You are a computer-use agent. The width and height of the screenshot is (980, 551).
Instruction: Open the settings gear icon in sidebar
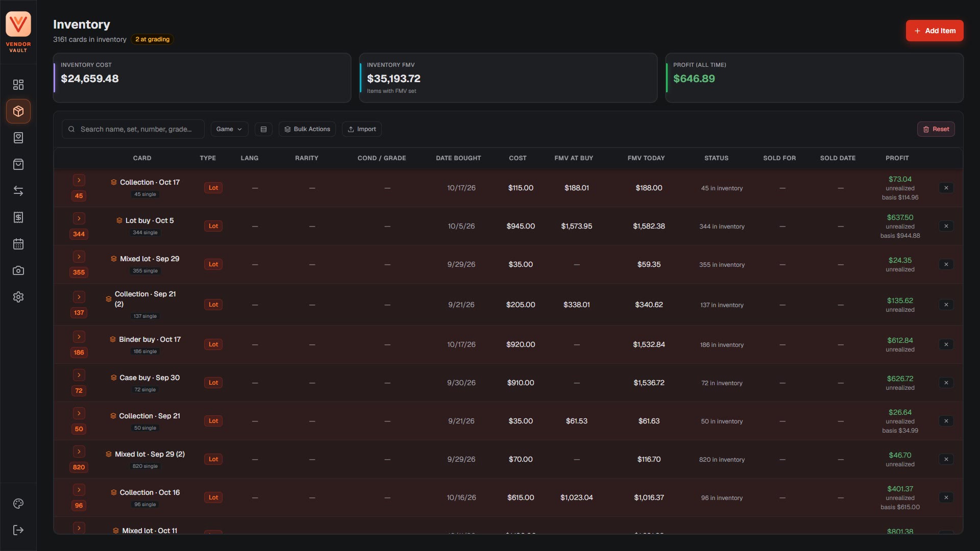18,297
